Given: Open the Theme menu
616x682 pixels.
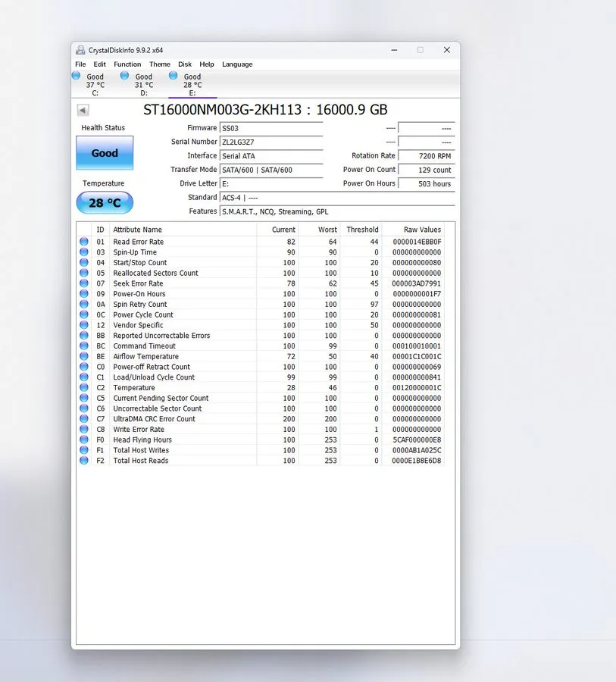Looking at the screenshot, I should pyautogui.click(x=160, y=64).
